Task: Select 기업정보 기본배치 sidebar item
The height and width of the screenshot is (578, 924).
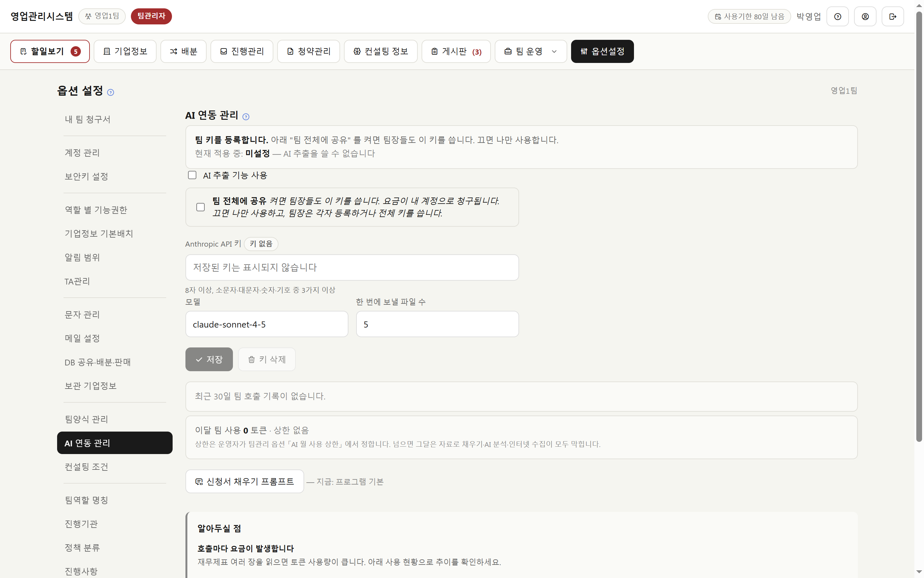Action: 115,233
